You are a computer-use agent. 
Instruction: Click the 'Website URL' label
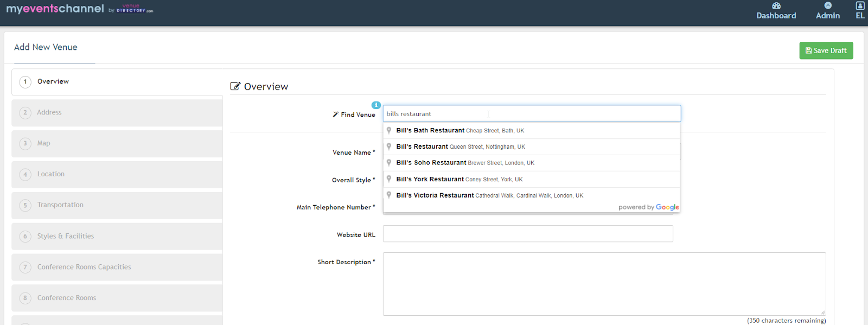pos(356,235)
